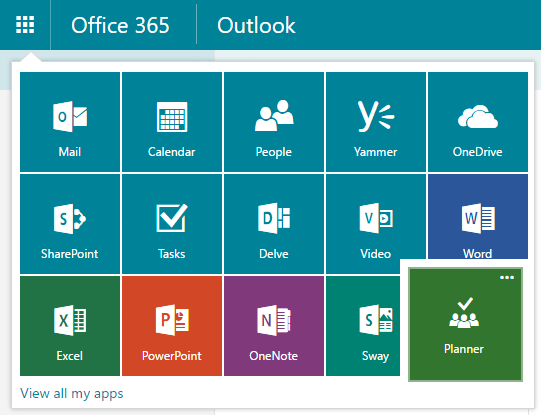Open the Mail app tile

click(x=70, y=122)
